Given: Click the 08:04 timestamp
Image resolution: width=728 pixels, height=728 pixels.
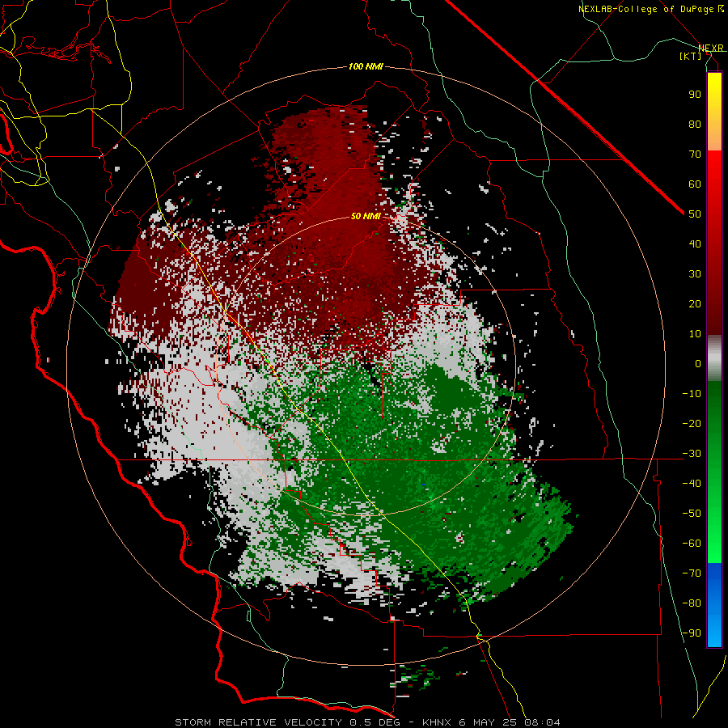Looking at the screenshot, I should coord(542,722).
